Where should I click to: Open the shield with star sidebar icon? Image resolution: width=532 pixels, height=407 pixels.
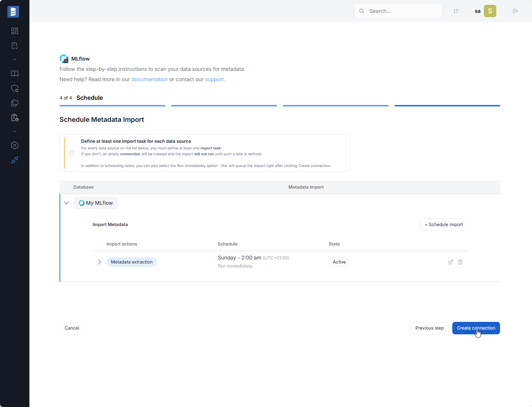(15, 88)
